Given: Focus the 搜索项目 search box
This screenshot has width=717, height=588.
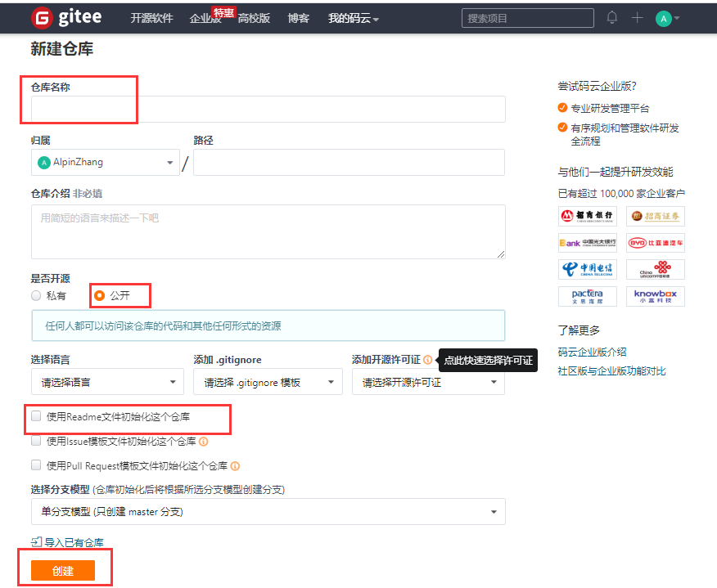Looking at the screenshot, I should point(528,18).
